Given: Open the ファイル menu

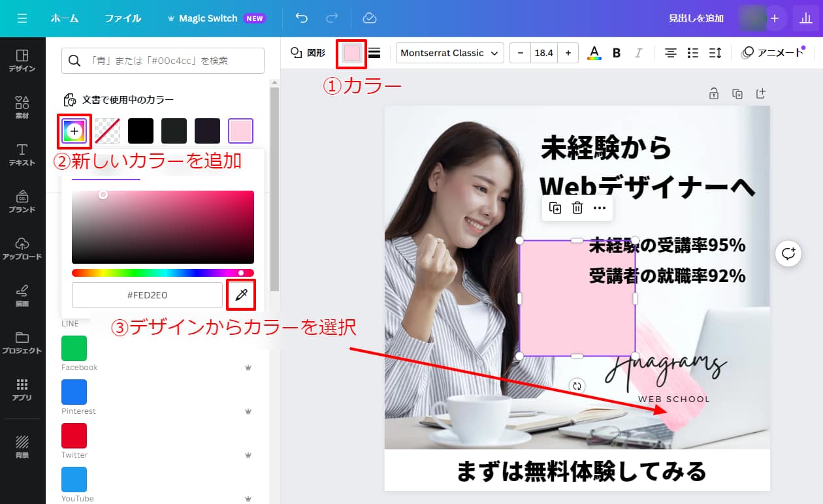Looking at the screenshot, I should 123,18.
